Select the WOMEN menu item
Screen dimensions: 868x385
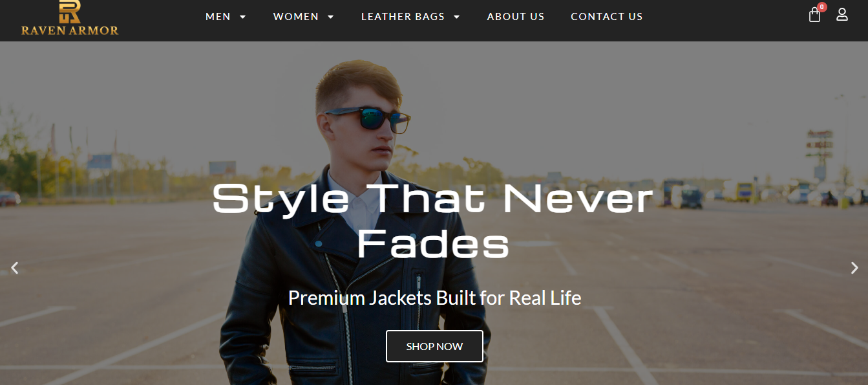click(296, 17)
